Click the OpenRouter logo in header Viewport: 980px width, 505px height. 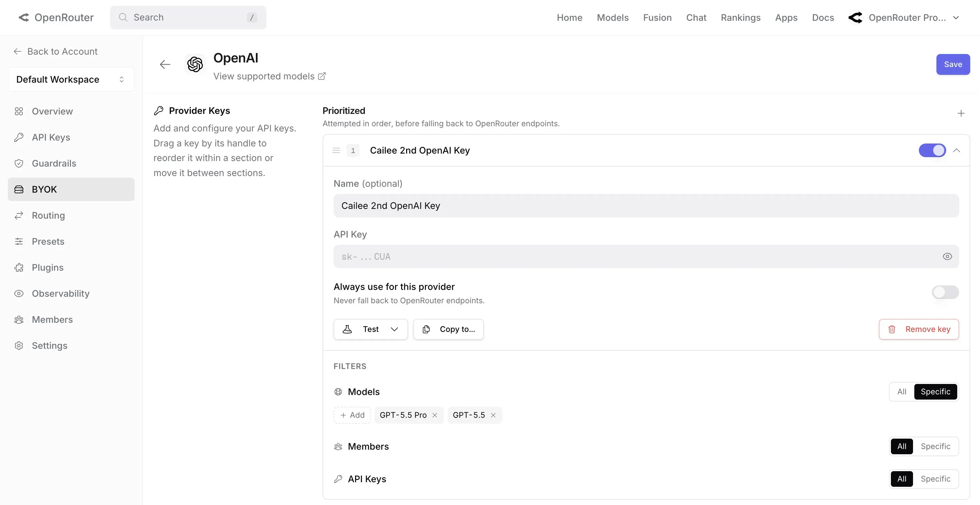click(x=56, y=18)
